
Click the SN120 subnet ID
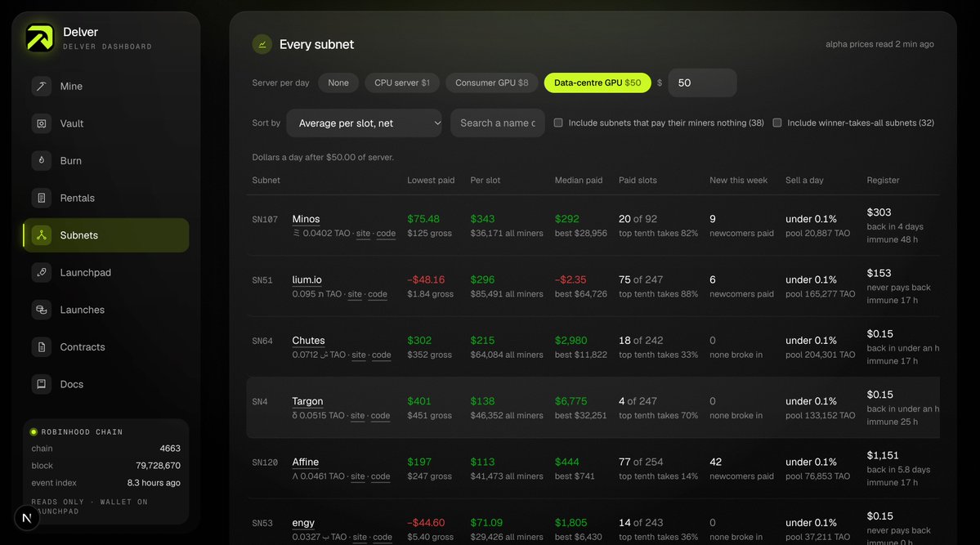pyautogui.click(x=264, y=462)
